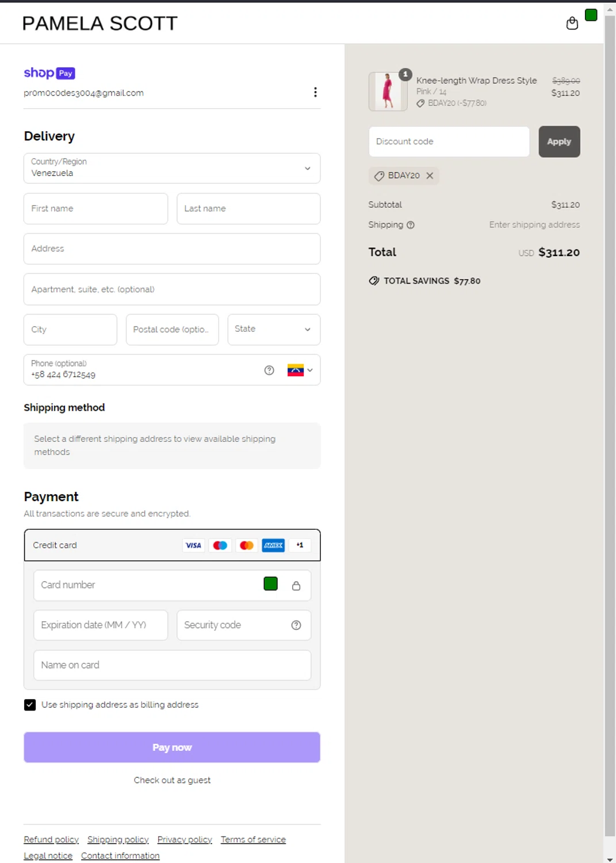Click the 'TOTAL SAVINGS $77.80' text
Image resolution: width=616 pixels, height=863 pixels.
tap(432, 281)
